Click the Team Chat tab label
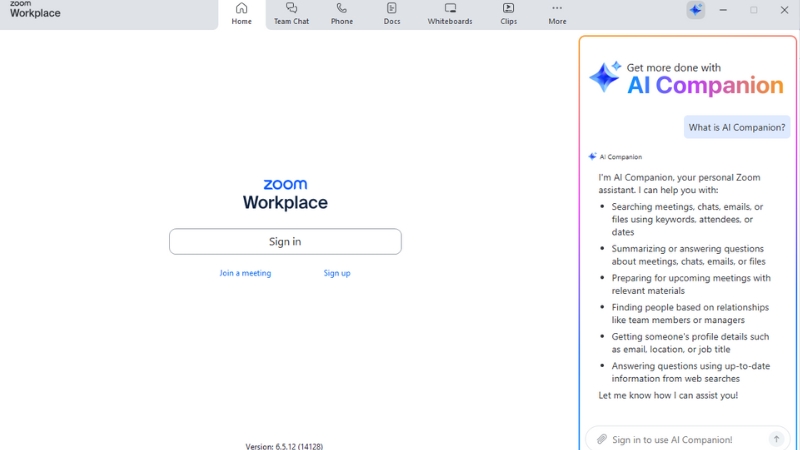 [x=291, y=21]
